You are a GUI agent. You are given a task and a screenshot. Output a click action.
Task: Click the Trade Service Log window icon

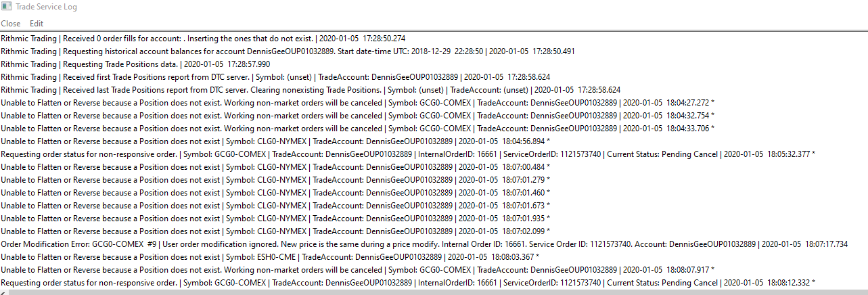coord(7,7)
